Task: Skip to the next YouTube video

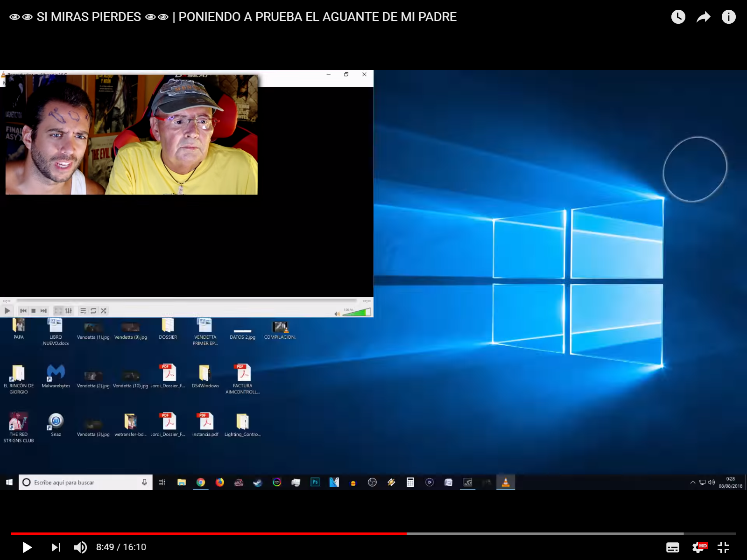Action: [x=56, y=547]
